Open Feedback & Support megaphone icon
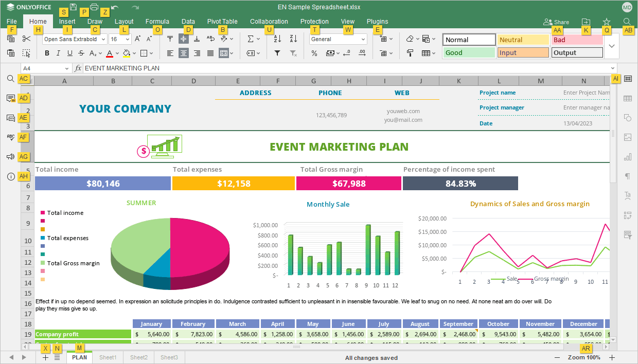Screen dimensions: 638x364 click(x=11, y=157)
